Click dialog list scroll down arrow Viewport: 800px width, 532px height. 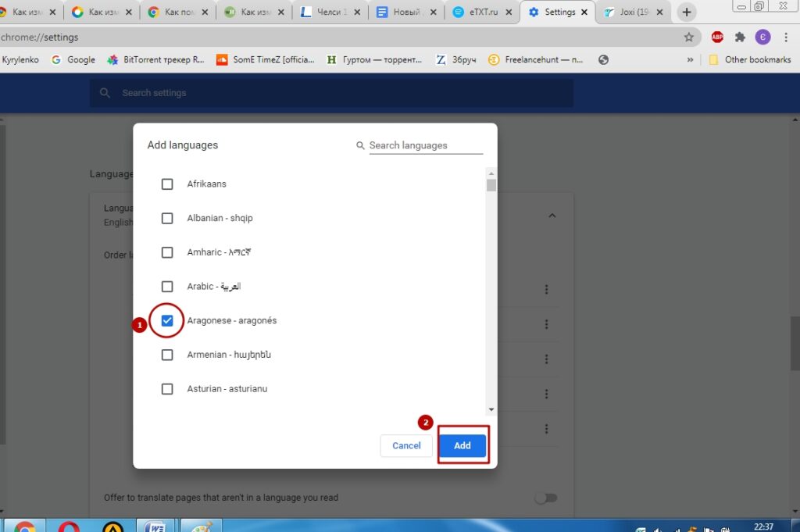click(491, 409)
